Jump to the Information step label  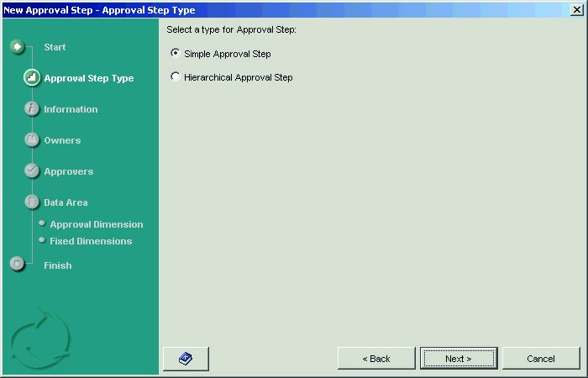pyautogui.click(x=71, y=109)
